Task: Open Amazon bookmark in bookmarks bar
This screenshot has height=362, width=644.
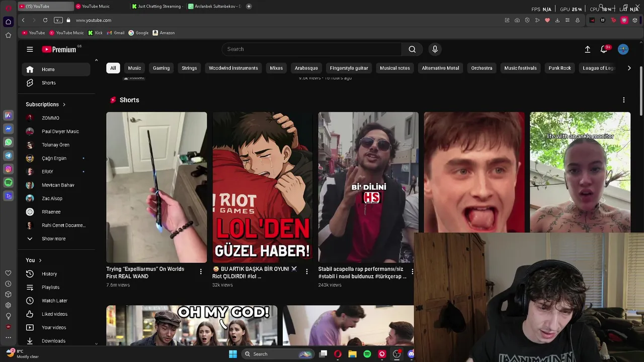Action: [x=164, y=33]
